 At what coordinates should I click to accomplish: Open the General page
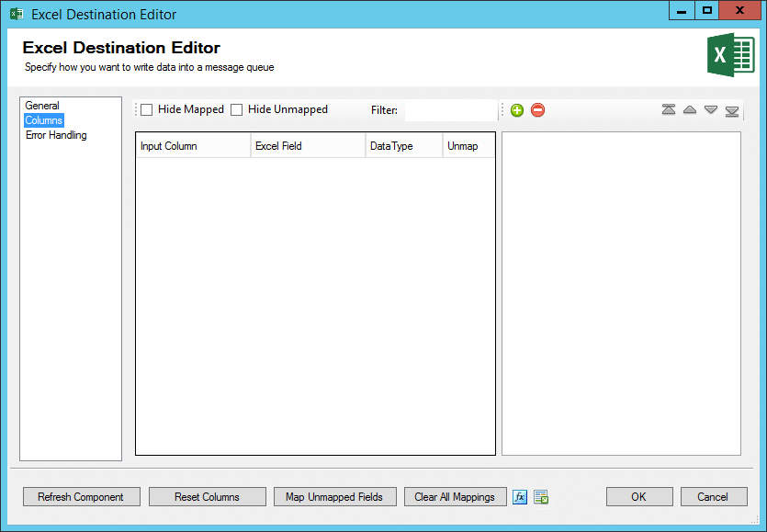pyautogui.click(x=42, y=106)
